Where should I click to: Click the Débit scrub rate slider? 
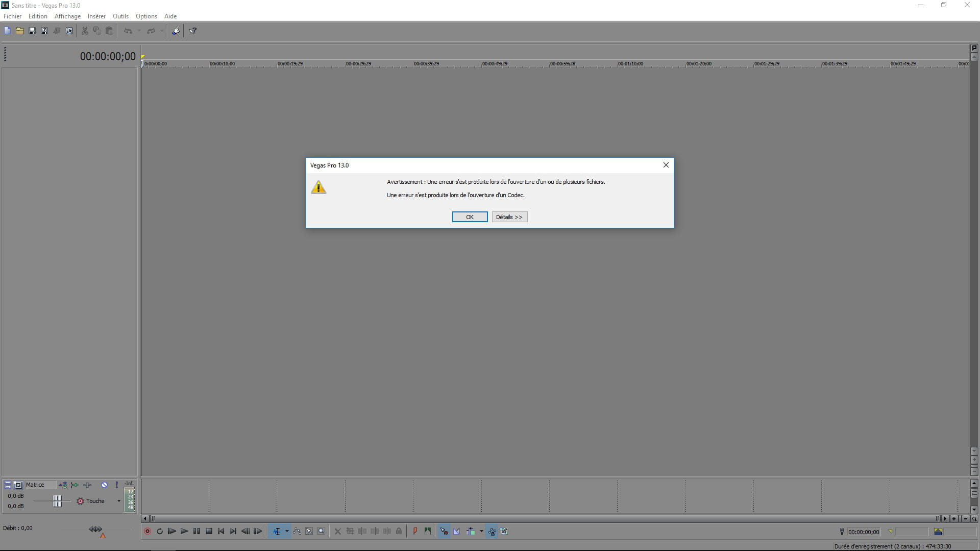click(x=95, y=529)
